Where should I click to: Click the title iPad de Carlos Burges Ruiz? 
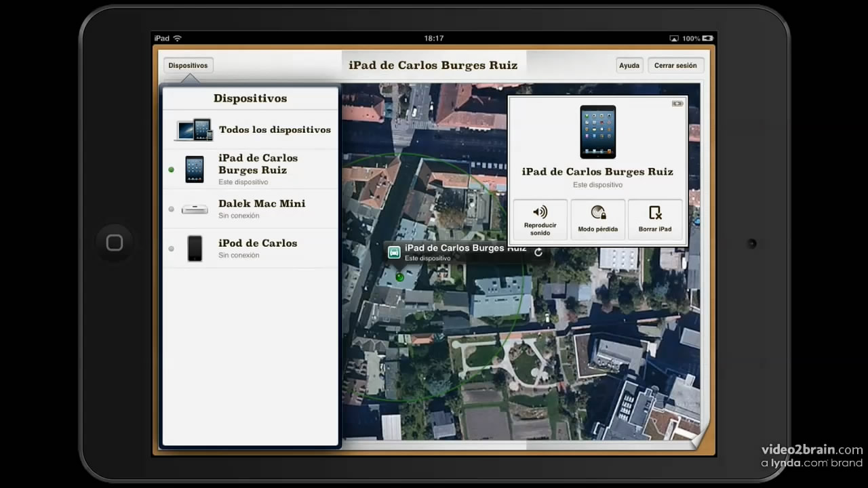(433, 66)
